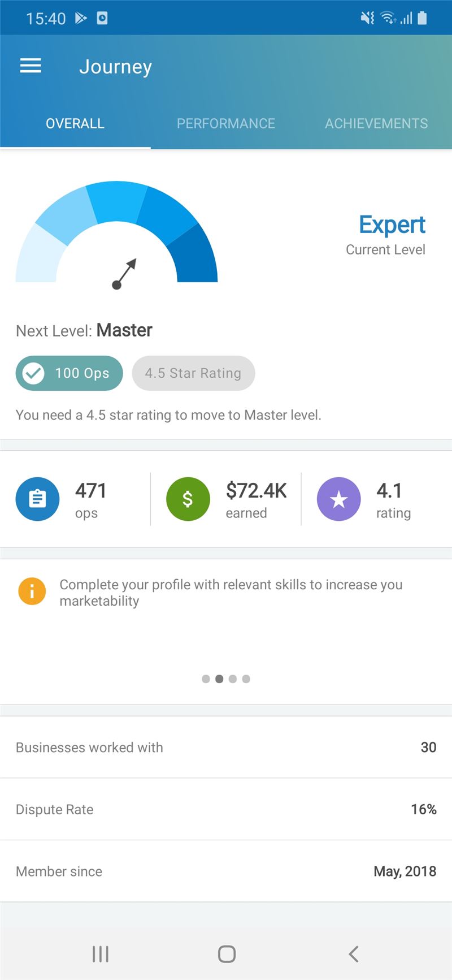This screenshot has width=452, height=980.
Task: Switch to the Performance tab
Action: point(226,123)
